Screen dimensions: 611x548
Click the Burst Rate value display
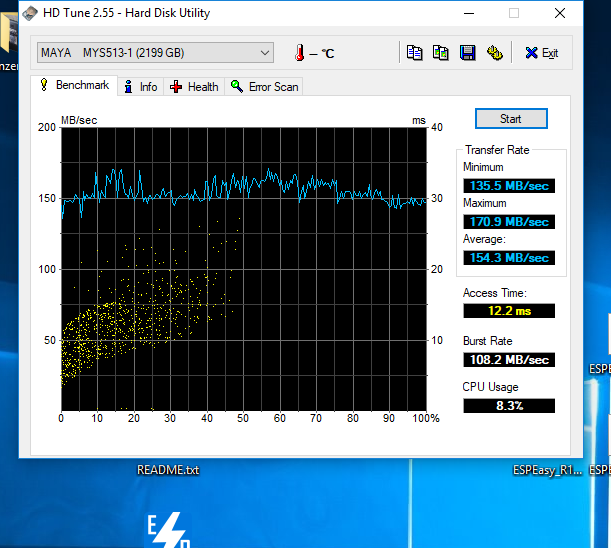tap(509, 360)
